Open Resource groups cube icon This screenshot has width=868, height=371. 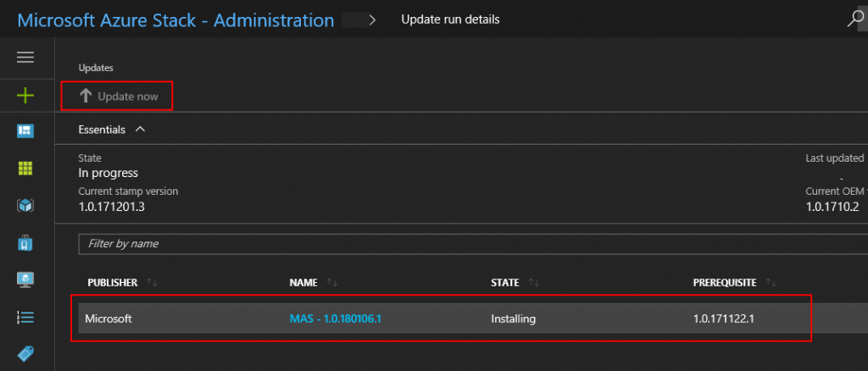25,206
